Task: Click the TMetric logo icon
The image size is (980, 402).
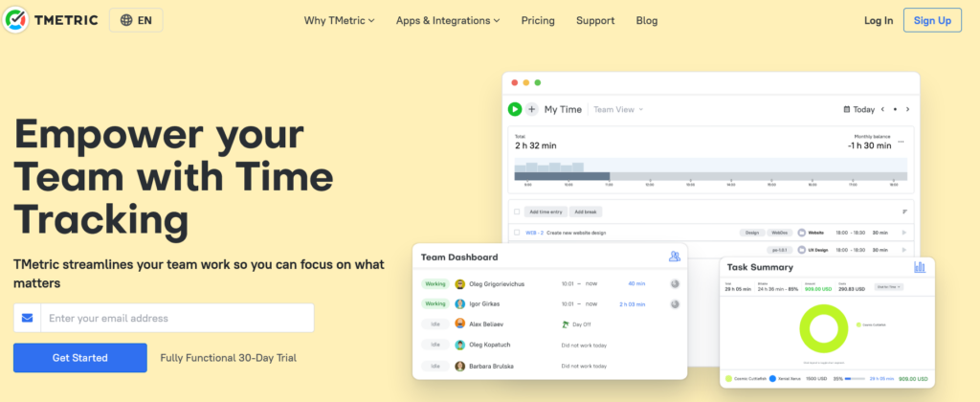Action: pyautogui.click(x=14, y=20)
